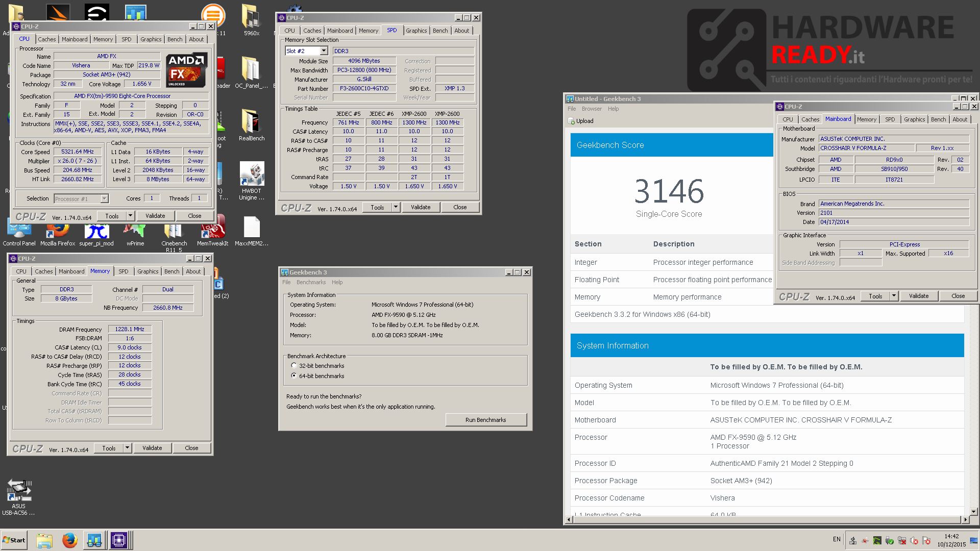Select 64-bit benchmarks radio button
This screenshot has height=551, width=980.
[293, 375]
